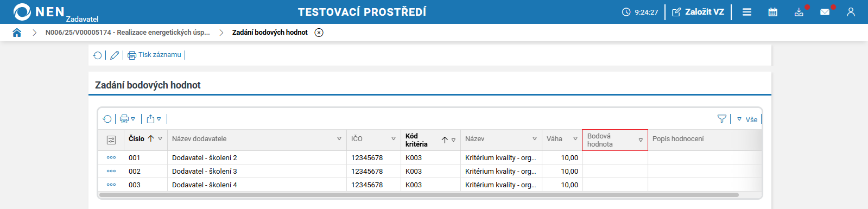Close the Zadání bodových hodnot breadcrumb tab
Image resolution: width=868 pixels, height=209 pixels.
tap(319, 33)
